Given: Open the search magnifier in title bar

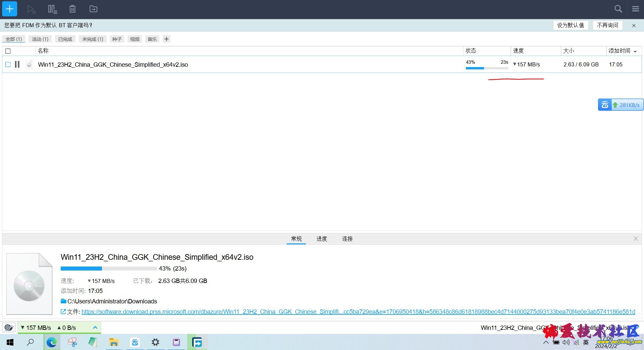Looking at the screenshot, I should pos(618,9).
